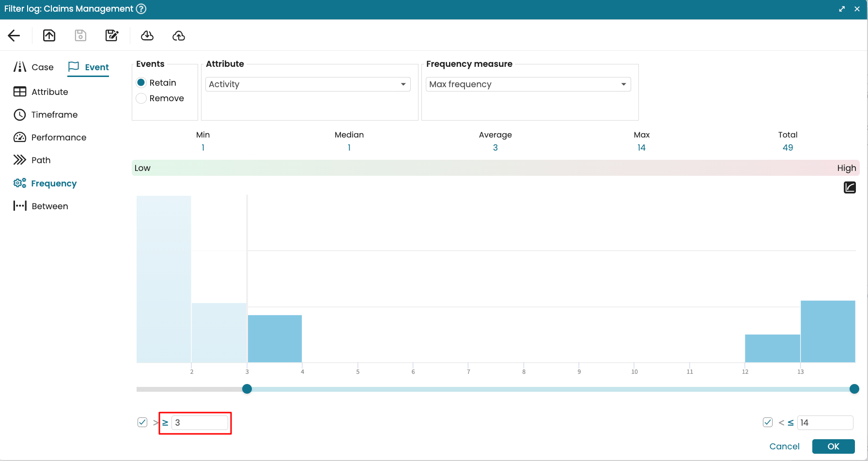Click the back arrow icon
The image size is (868, 461).
(14, 35)
